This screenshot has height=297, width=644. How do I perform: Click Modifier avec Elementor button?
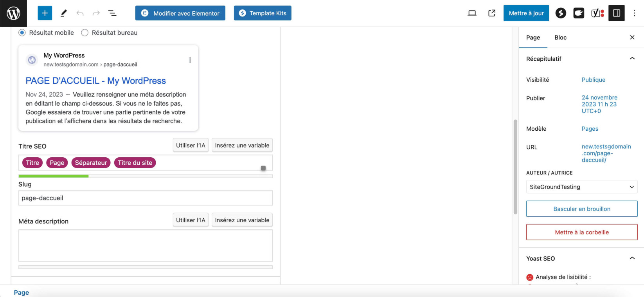pos(180,13)
